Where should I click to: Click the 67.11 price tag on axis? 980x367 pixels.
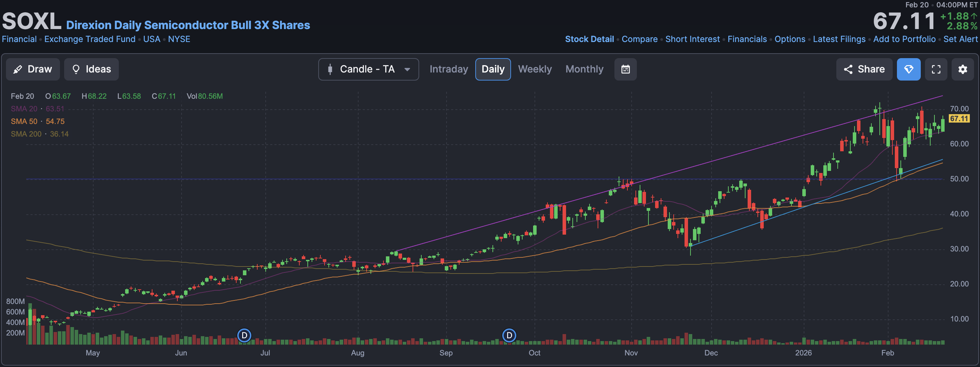click(959, 118)
